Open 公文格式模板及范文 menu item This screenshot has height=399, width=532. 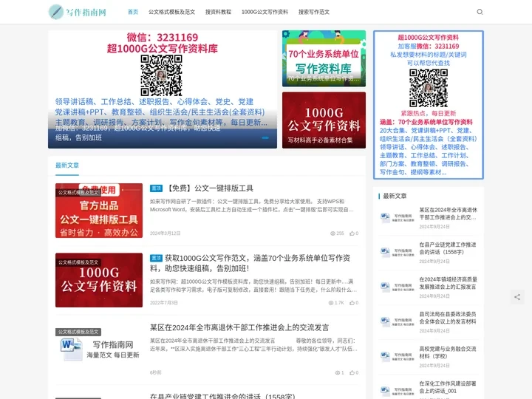point(171,12)
